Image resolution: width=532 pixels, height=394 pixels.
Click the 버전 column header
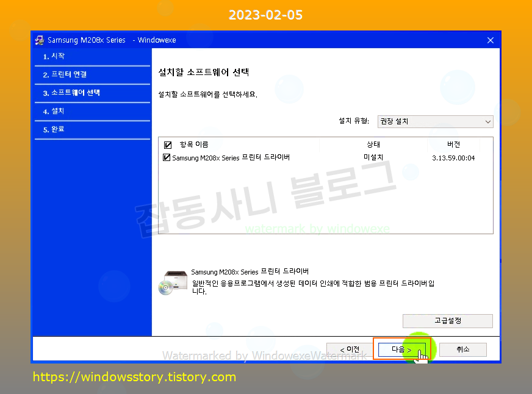point(453,145)
